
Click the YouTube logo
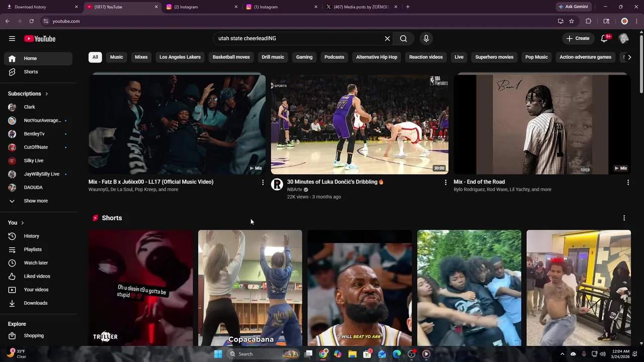(40, 39)
